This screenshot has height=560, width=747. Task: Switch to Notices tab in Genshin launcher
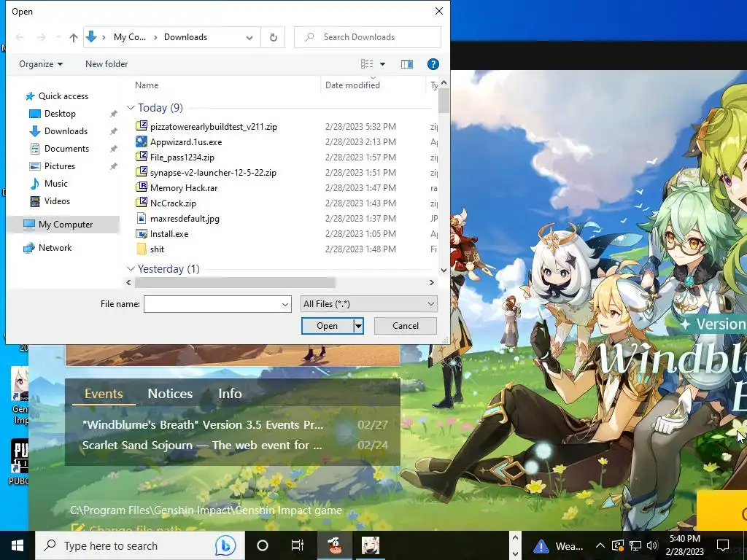pos(170,393)
